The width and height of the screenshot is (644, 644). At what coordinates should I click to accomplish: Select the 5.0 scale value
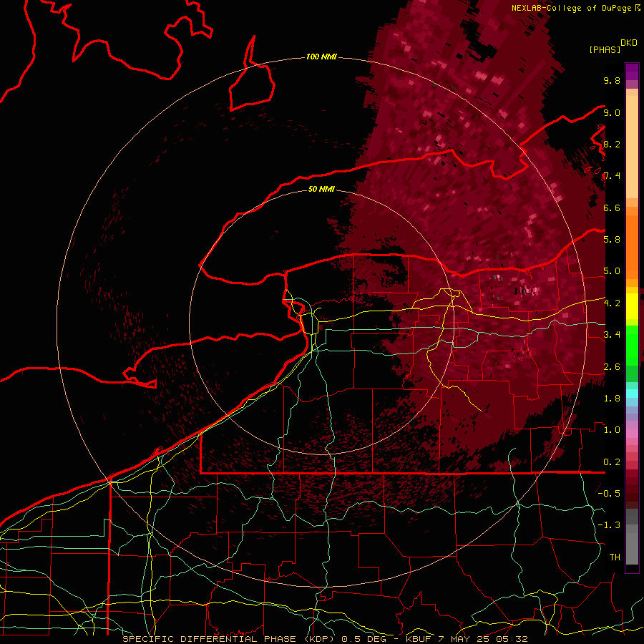coord(612,271)
